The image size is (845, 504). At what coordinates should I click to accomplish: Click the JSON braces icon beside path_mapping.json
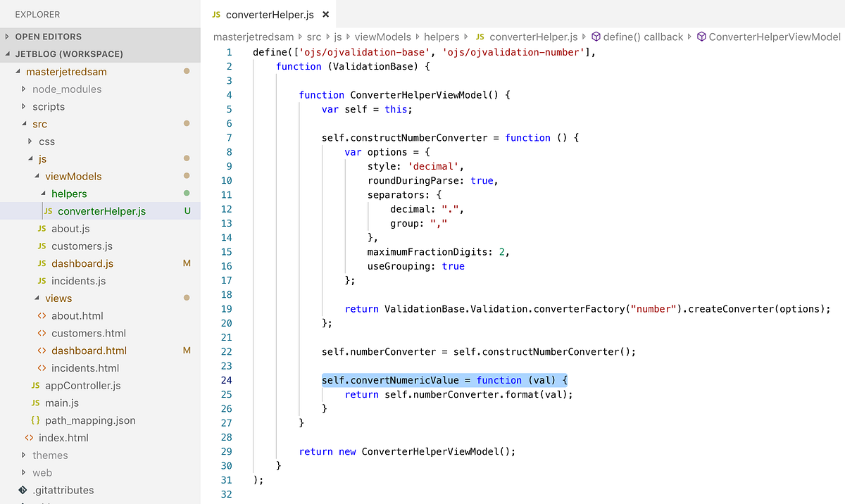click(x=35, y=420)
